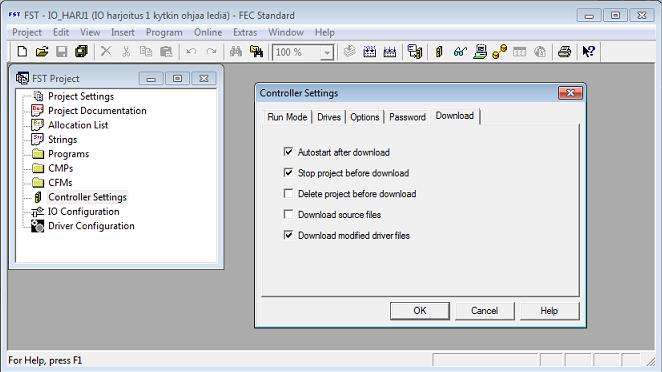Enable Delete project before download
Viewport: 662px width, 372px height.
288,193
